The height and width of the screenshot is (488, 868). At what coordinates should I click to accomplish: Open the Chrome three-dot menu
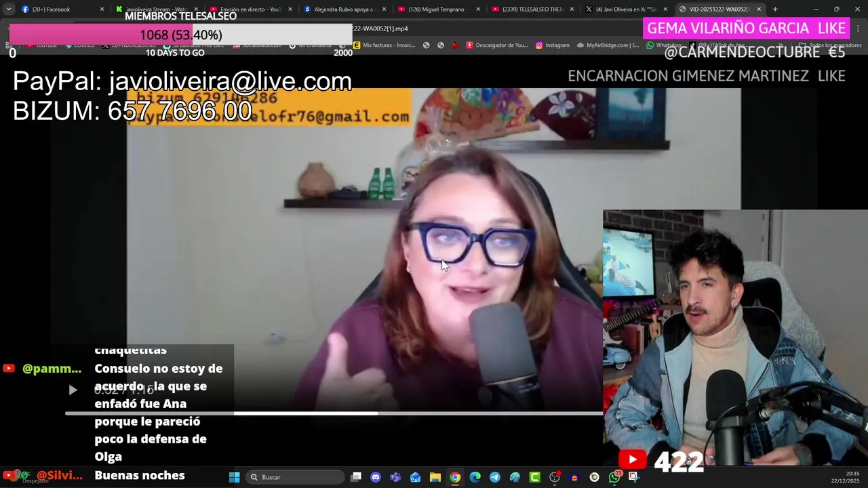(x=859, y=28)
